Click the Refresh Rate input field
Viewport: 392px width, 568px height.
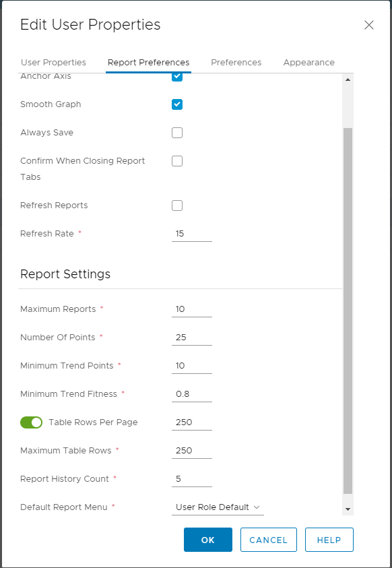coord(191,234)
